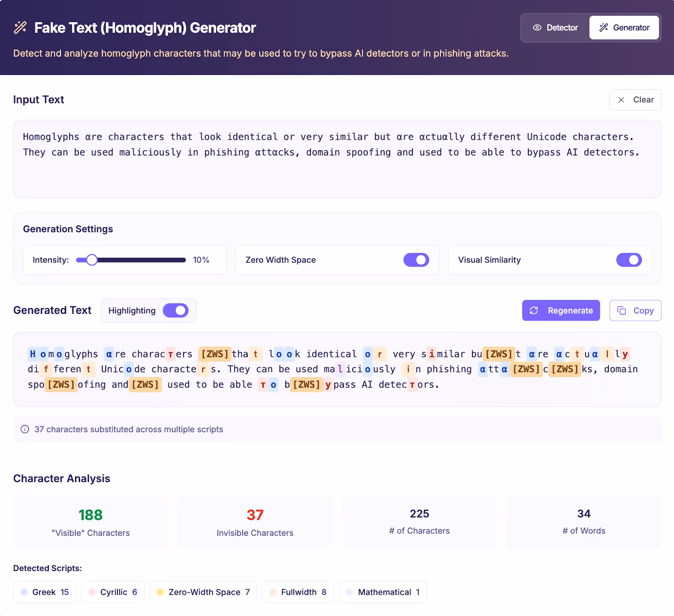Click the first [ZWS] marker before 'that'
Screen dimensions: 674x616
[x=214, y=354]
